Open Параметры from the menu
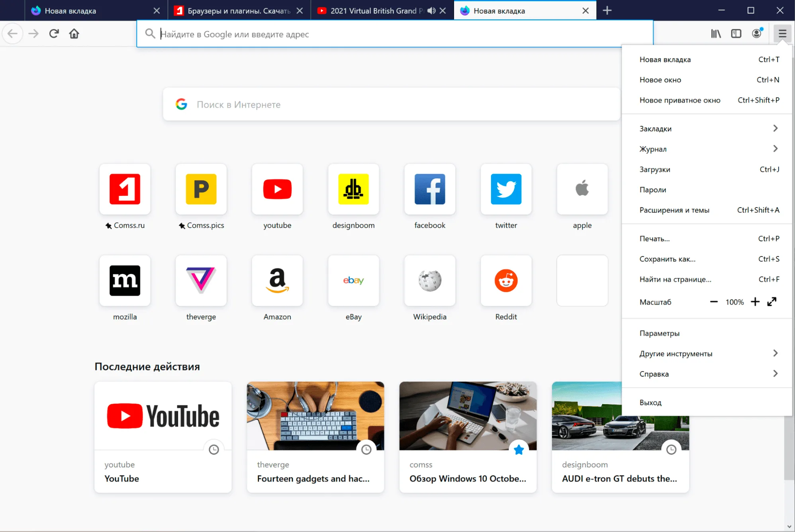Image resolution: width=795 pixels, height=532 pixels. tap(707, 333)
